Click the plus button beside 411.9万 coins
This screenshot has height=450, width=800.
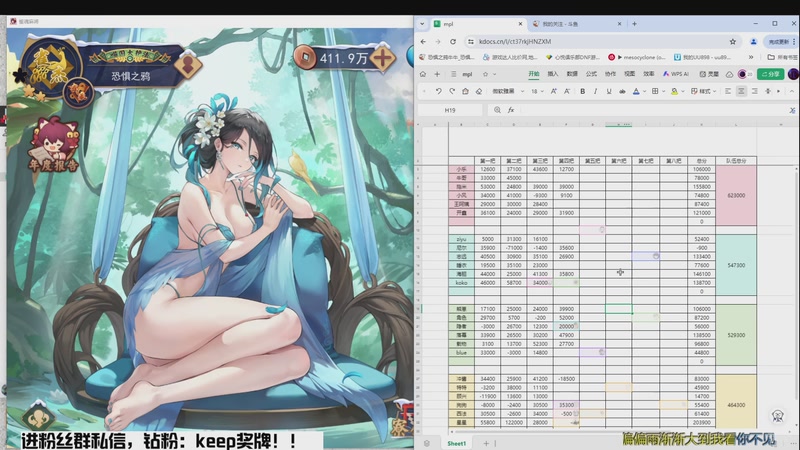383,59
